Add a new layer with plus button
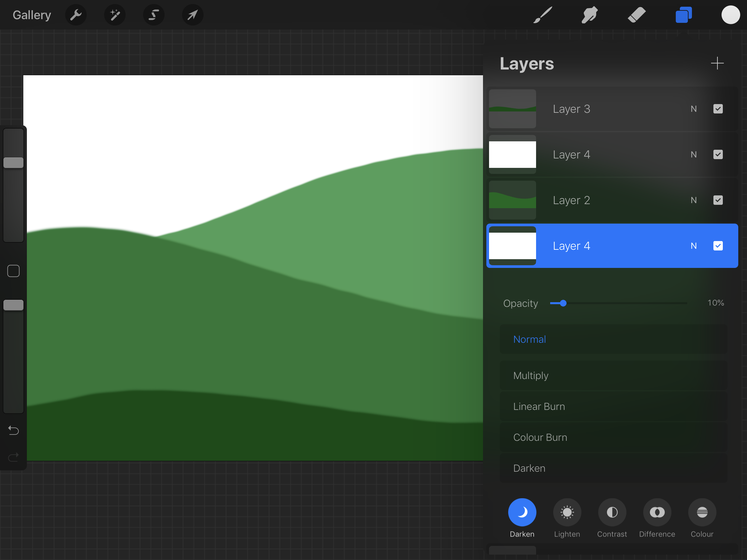The width and height of the screenshot is (747, 560). pos(717,63)
